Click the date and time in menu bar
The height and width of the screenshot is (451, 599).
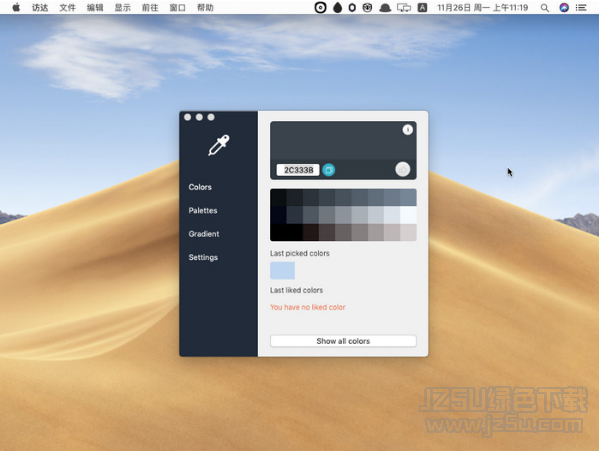(482, 8)
